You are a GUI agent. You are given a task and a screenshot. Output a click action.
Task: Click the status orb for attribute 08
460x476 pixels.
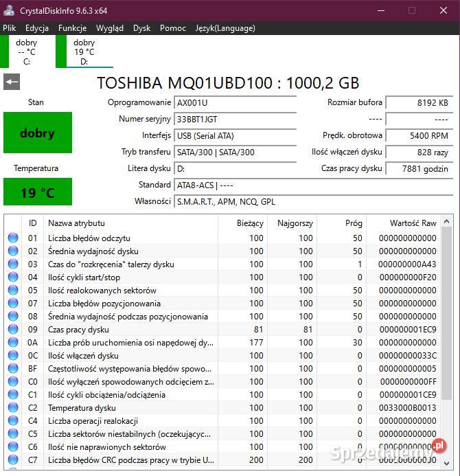pyautogui.click(x=13, y=316)
